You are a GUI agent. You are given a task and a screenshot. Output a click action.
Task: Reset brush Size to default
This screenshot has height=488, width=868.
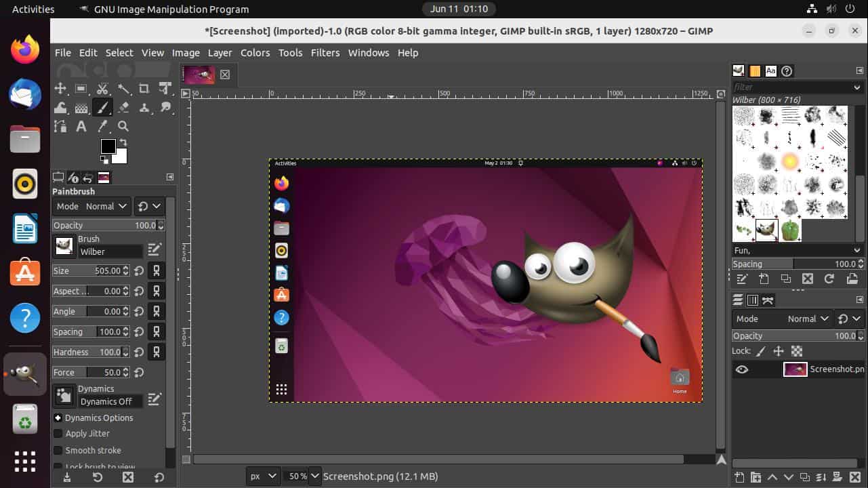[x=140, y=270]
